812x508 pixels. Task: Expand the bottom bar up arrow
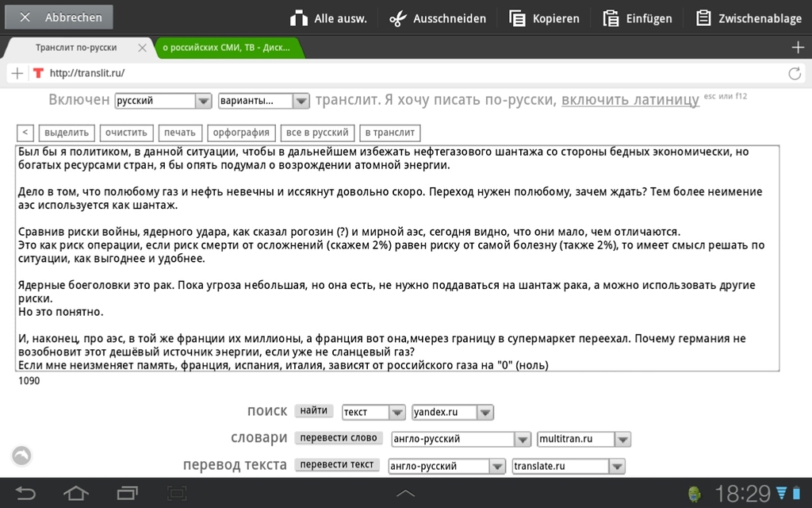coord(405,493)
